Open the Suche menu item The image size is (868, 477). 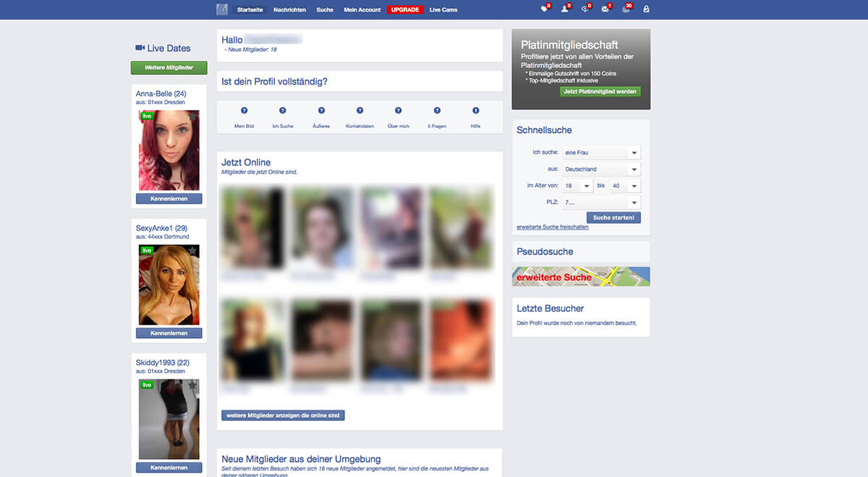[325, 9]
